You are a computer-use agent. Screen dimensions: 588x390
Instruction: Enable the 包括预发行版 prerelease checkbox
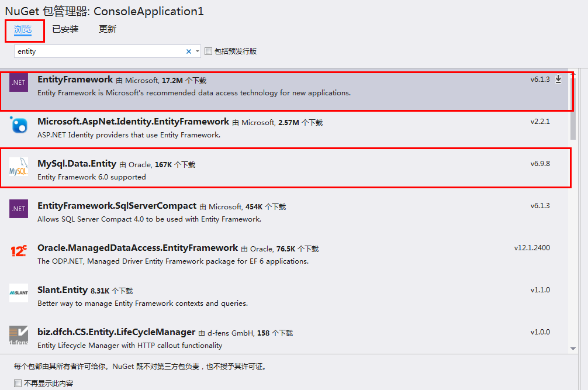pos(209,51)
